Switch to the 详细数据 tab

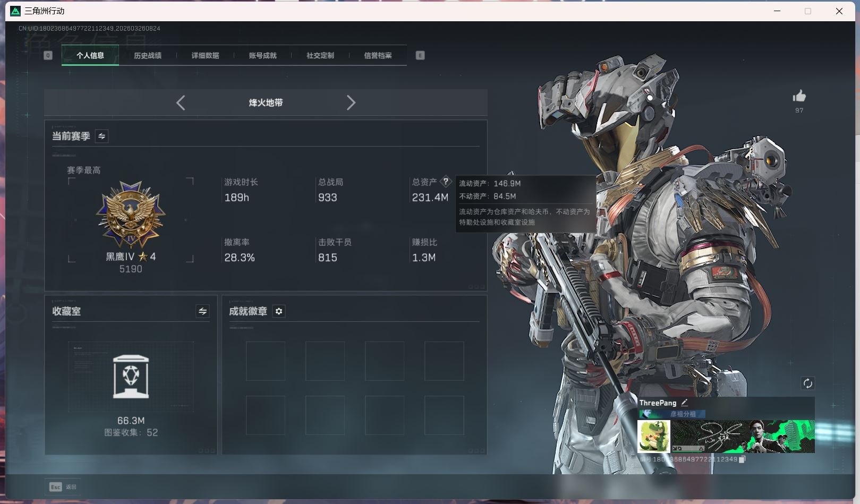pyautogui.click(x=205, y=55)
